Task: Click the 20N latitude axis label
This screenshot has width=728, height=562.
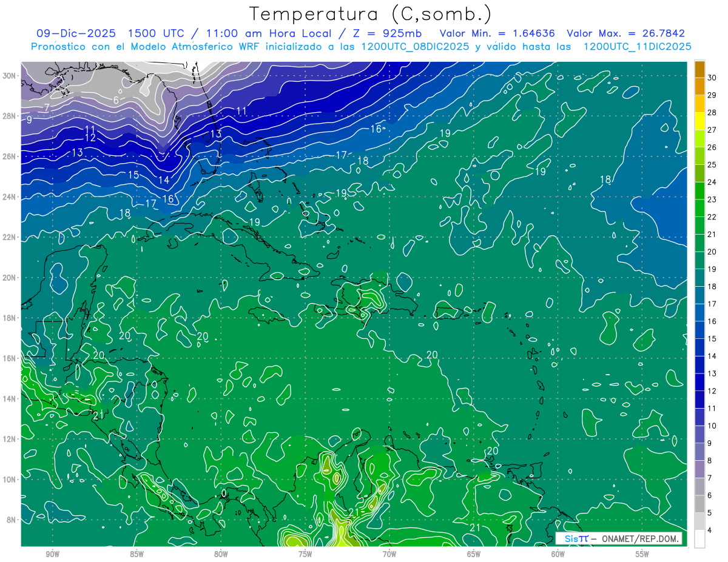Action: coord(10,277)
